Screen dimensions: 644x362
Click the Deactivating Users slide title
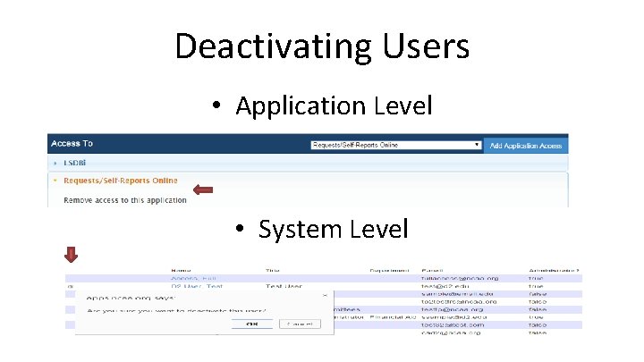[322, 46]
